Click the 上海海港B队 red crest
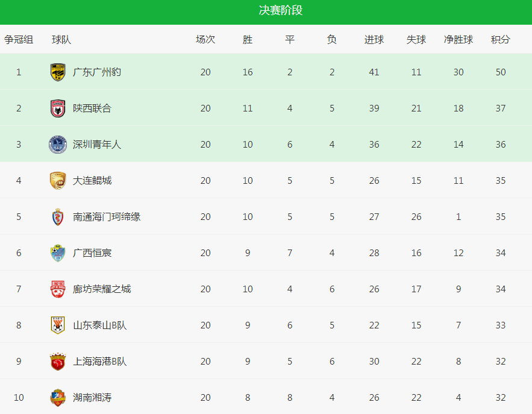The height and width of the screenshot is (414, 532). coord(58,362)
